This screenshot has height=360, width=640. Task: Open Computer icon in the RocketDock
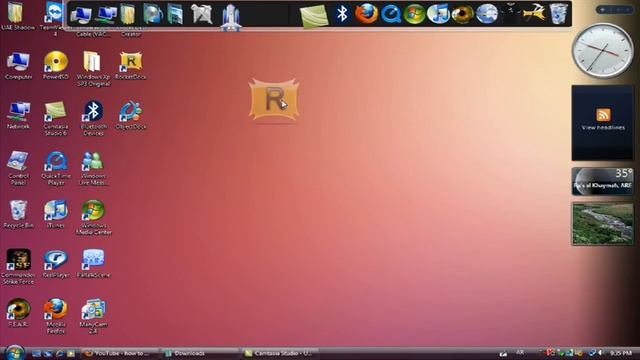(80, 15)
